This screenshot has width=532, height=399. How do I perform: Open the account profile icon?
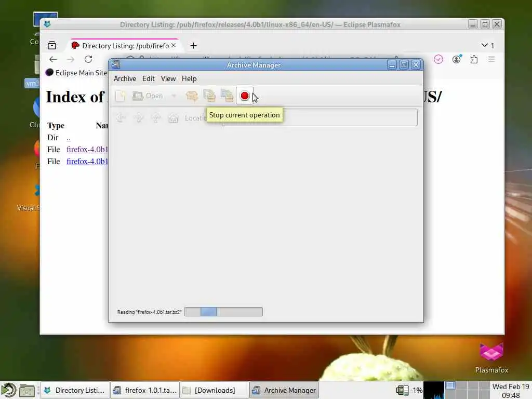click(x=457, y=59)
